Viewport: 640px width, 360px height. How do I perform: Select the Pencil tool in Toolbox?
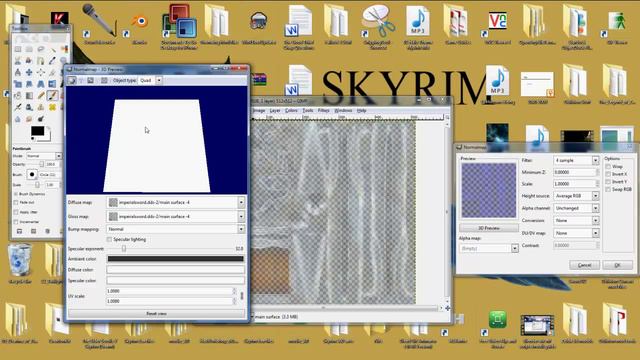41,96
